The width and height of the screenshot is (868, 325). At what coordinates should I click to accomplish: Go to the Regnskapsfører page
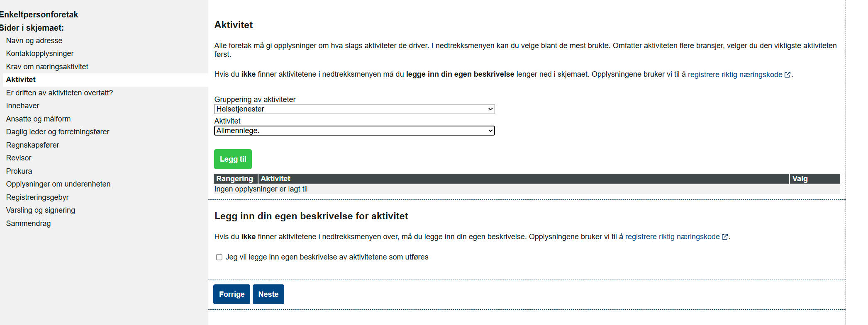pos(32,145)
